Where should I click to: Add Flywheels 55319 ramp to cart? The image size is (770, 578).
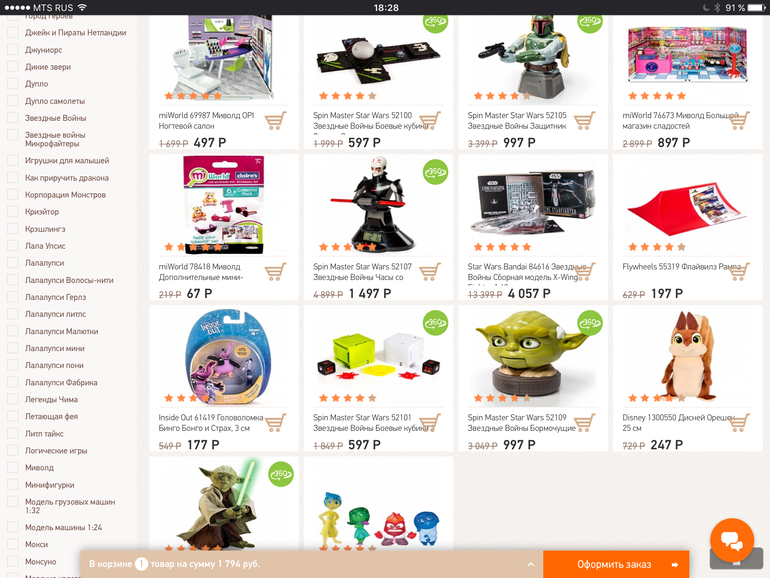tap(739, 272)
